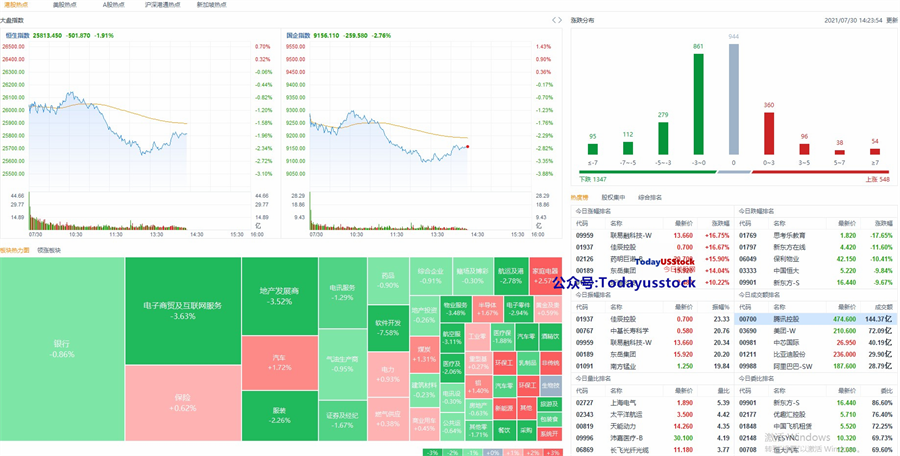Click the right arrow beside 大盘指数
The image size is (900, 456).
560,20
